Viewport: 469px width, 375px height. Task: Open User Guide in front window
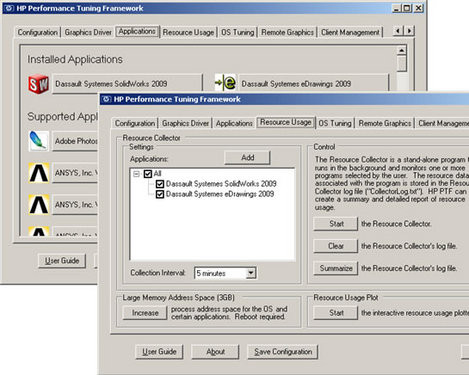pyautogui.click(x=159, y=352)
